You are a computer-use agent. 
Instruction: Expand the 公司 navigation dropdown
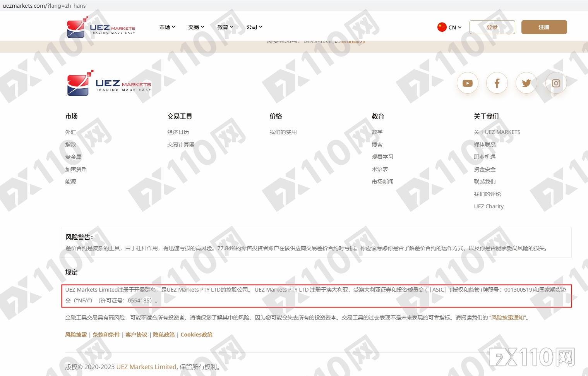(x=254, y=27)
